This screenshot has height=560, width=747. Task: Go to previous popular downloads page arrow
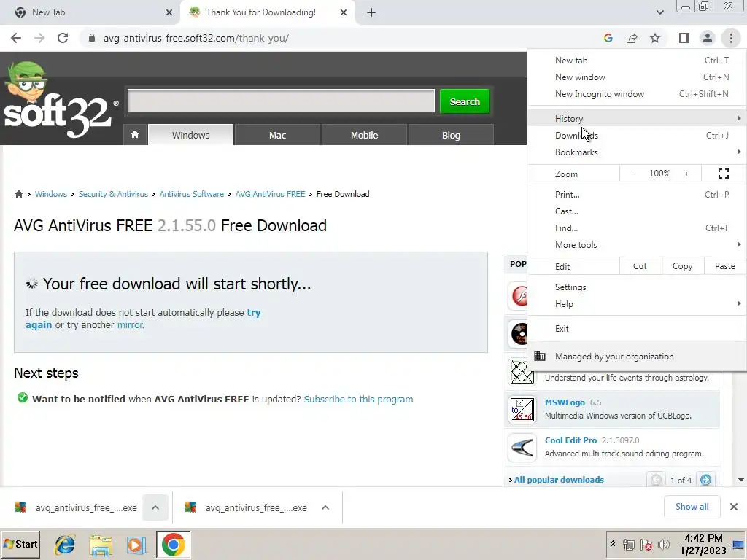(x=656, y=480)
